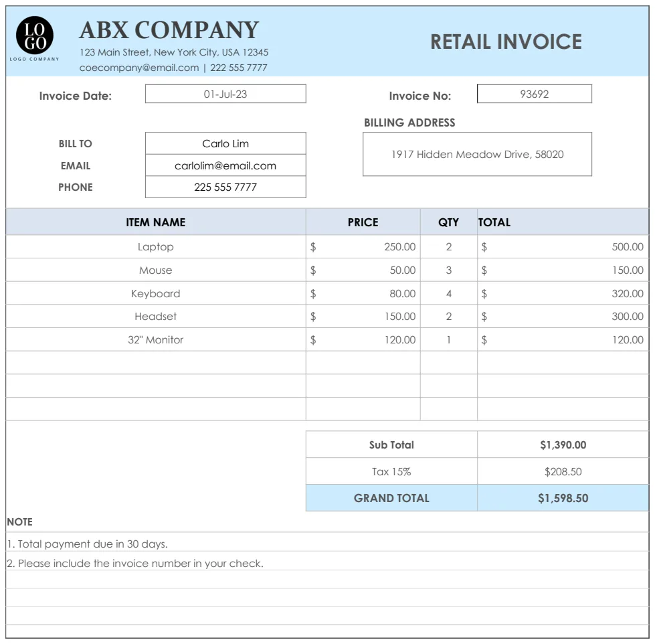655x644 pixels.
Task: Click the phone cell 225 555 7777
Action: tap(225, 187)
